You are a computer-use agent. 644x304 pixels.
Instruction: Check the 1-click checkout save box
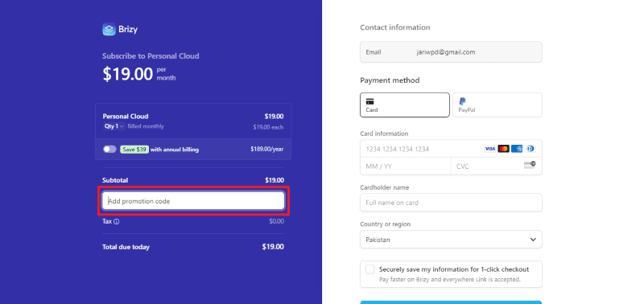pos(370,269)
